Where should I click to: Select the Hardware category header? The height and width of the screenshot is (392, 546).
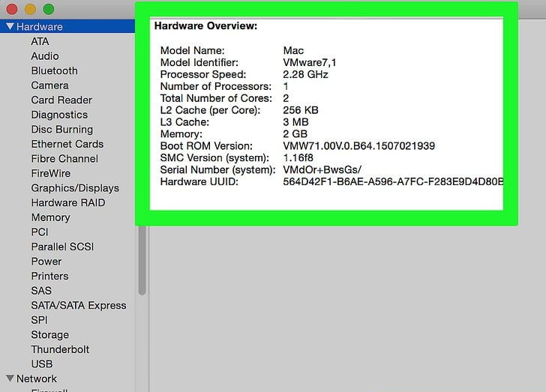(x=67, y=26)
